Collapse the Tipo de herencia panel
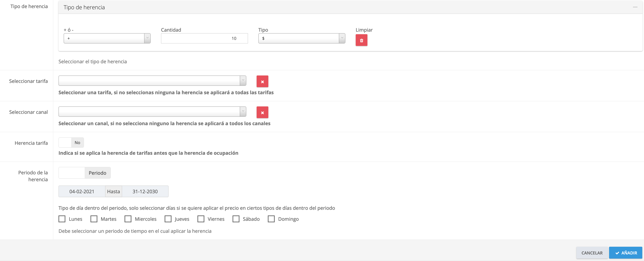644x261 pixels. 635,7
